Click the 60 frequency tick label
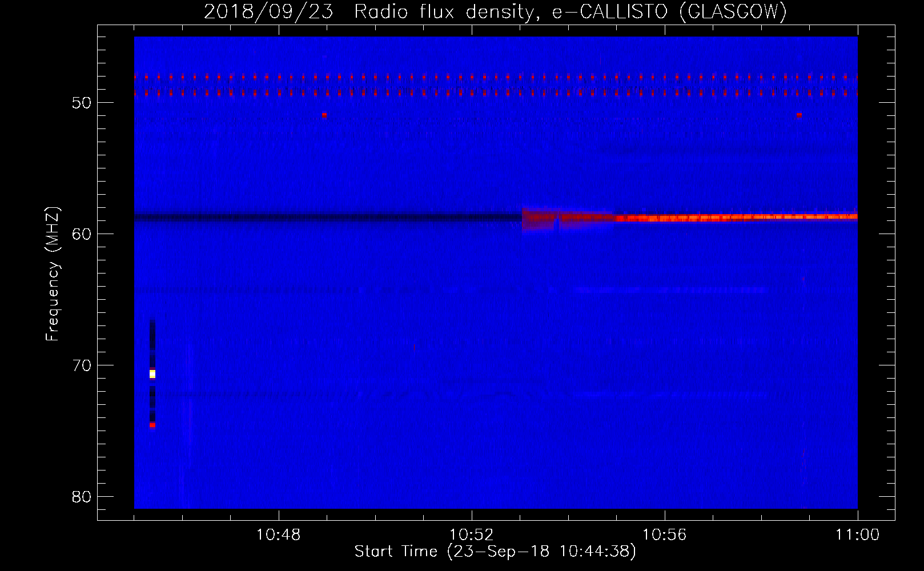This screenshot has height=571, width=924. point(82,234)
